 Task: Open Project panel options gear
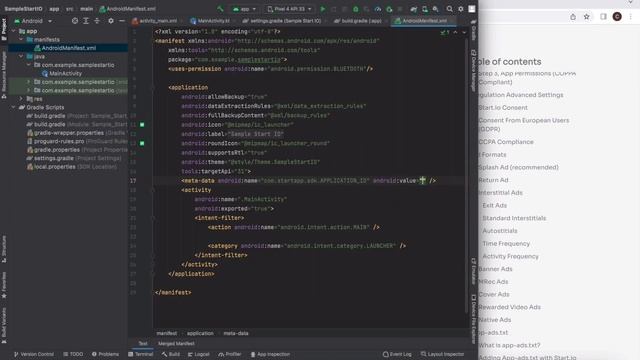[111, 21]
